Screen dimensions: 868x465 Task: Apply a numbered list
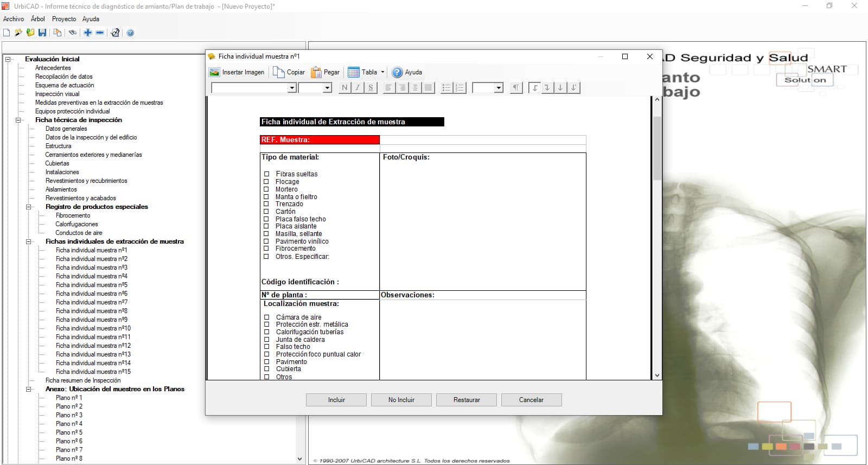459,88
